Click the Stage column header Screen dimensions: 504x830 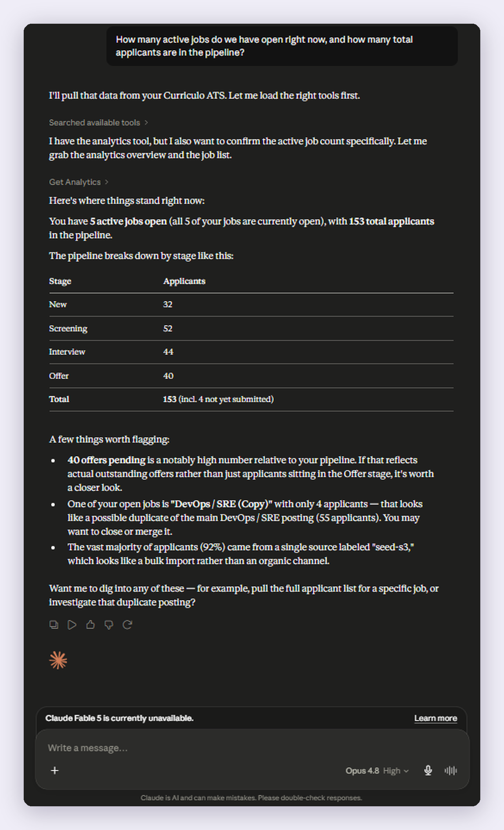pos(60,281)
